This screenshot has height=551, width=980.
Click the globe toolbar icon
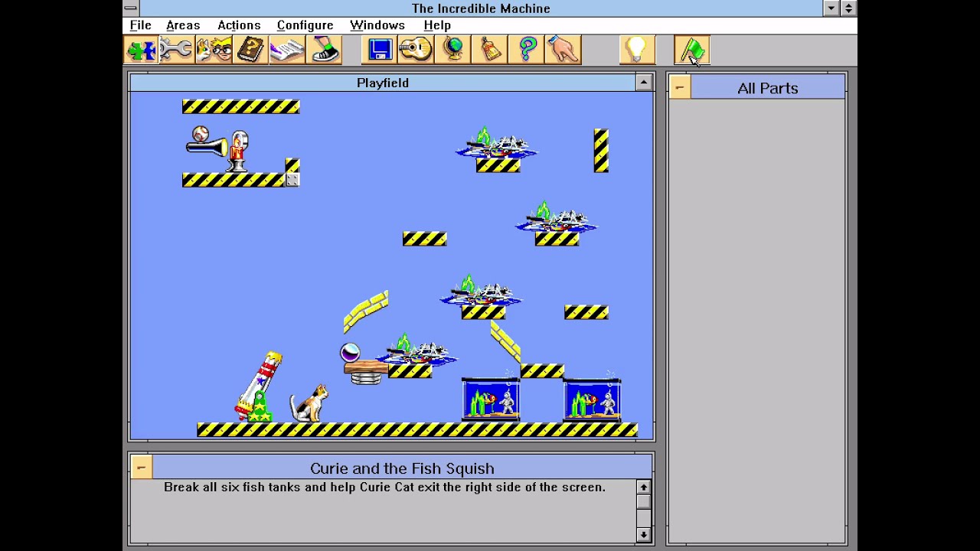pos(452,50)
